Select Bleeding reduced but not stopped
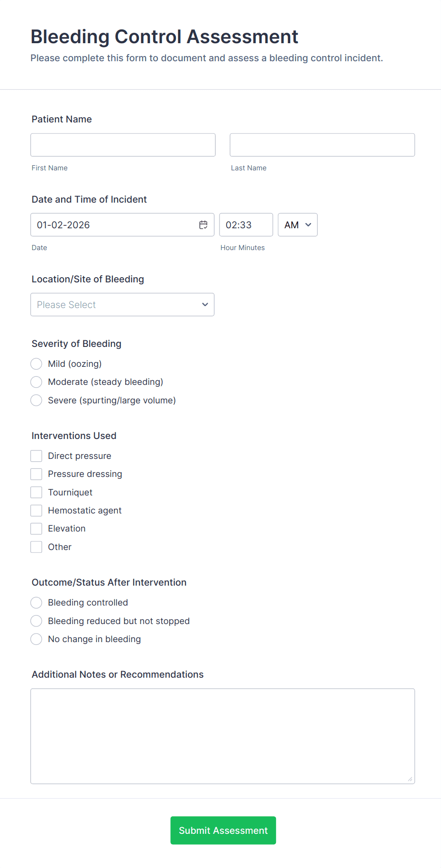 [37, 621]
